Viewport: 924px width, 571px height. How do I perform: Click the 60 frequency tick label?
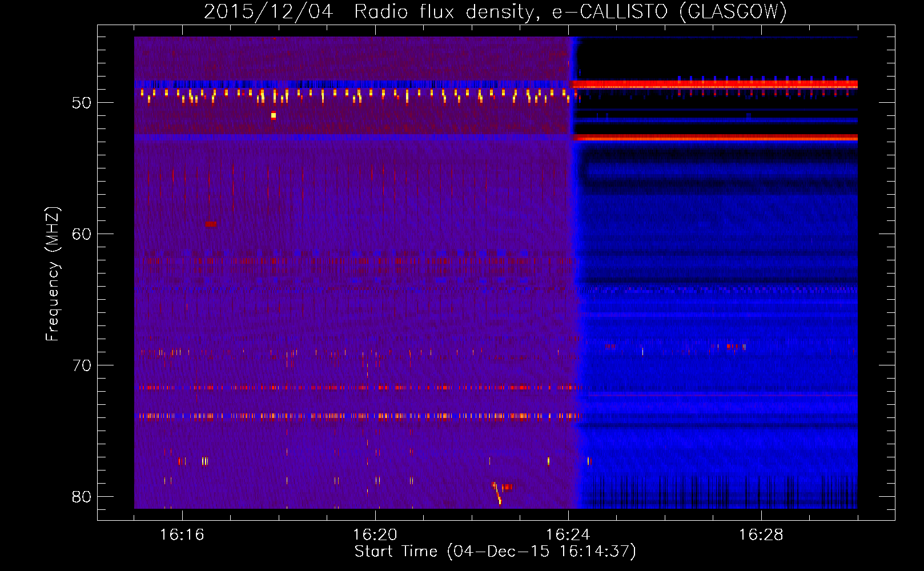click(x=82, y=234)
